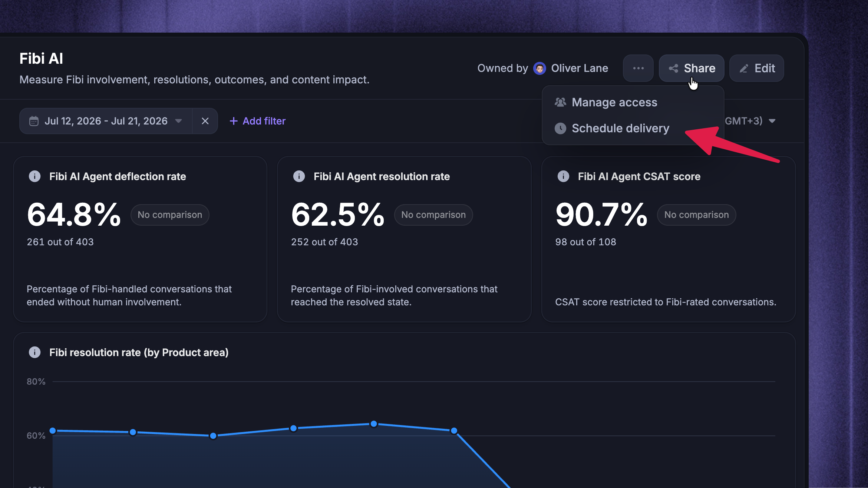
Task: Click the info icon for CSAT score
Action: click(563, 176)
